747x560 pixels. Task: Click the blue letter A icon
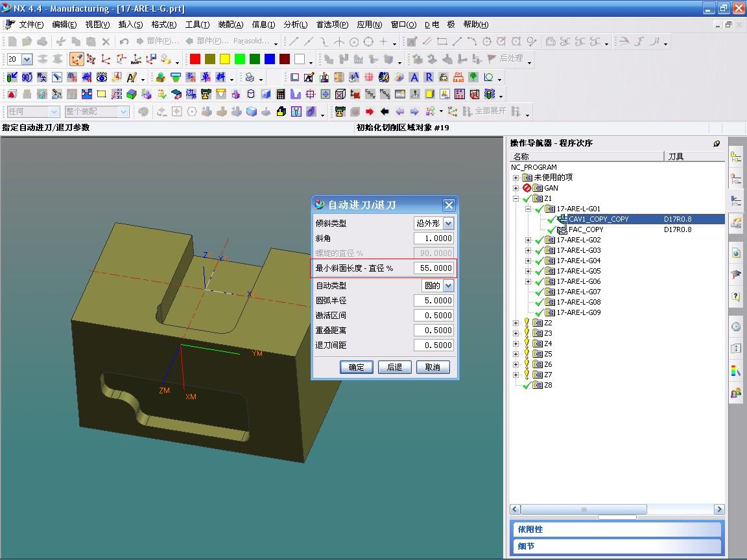[414, 77]
